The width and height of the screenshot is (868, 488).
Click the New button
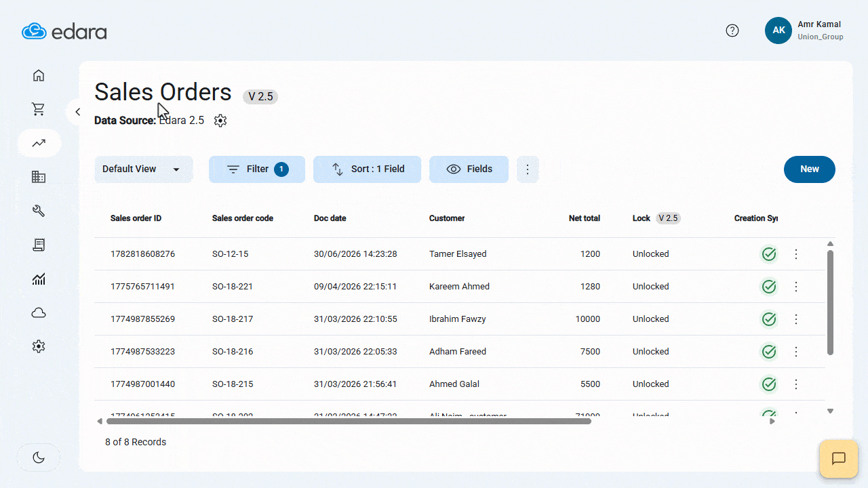[810, 169]
